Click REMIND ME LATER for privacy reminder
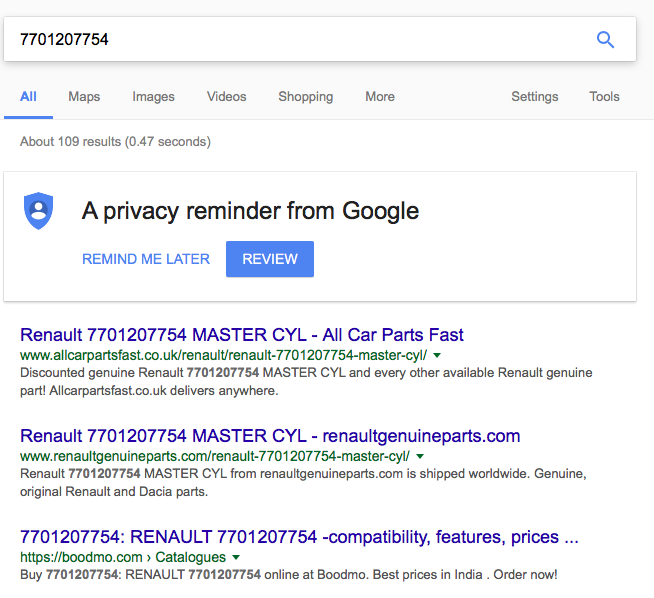654x598 pixels. pos(146,259)
